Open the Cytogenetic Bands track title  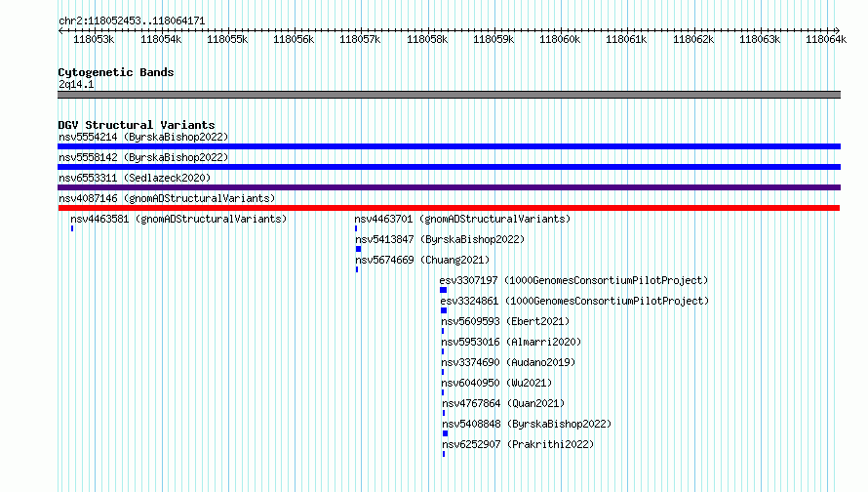[116, 72]
